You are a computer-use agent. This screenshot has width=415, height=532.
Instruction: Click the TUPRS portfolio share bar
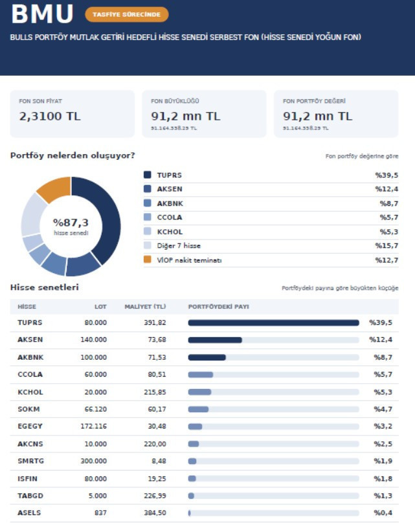pyautogui.click(x=273, y=323)
